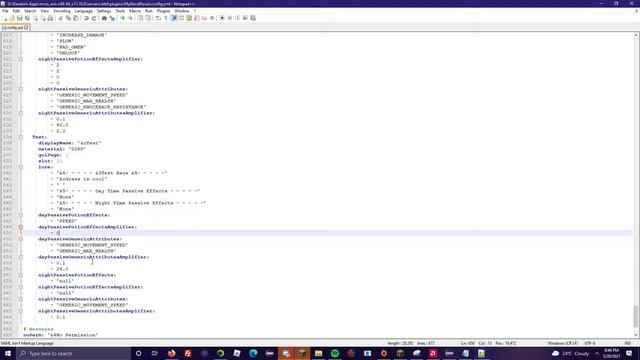640x360 pixels.
Task: Click the scrollbar down arrow
Action: coord(636,335)
